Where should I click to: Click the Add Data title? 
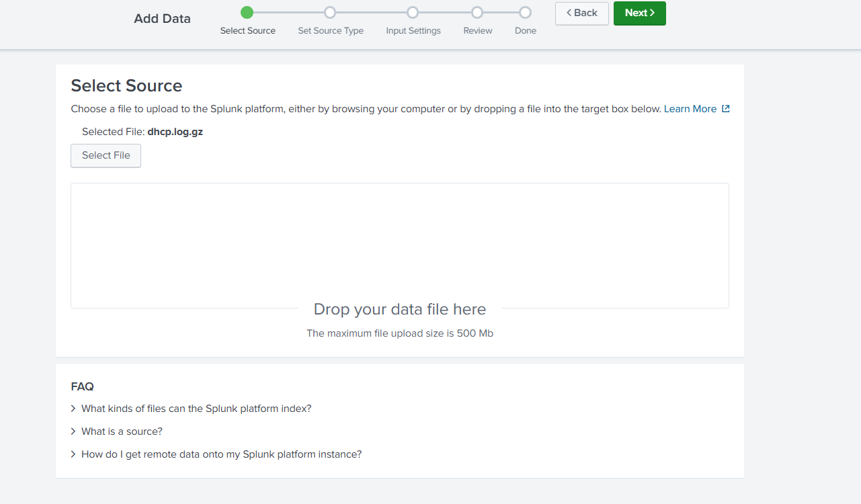[162, 19]
